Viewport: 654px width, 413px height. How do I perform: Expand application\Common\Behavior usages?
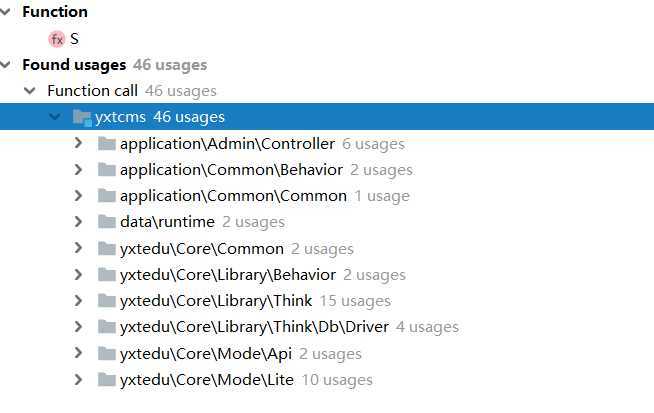click(79, 170)
